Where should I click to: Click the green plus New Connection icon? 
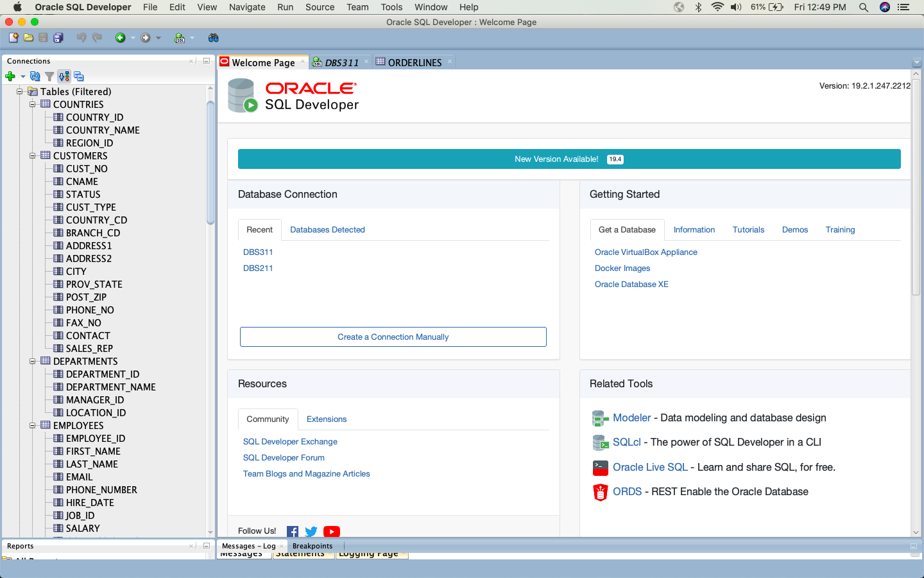[10, 76]
